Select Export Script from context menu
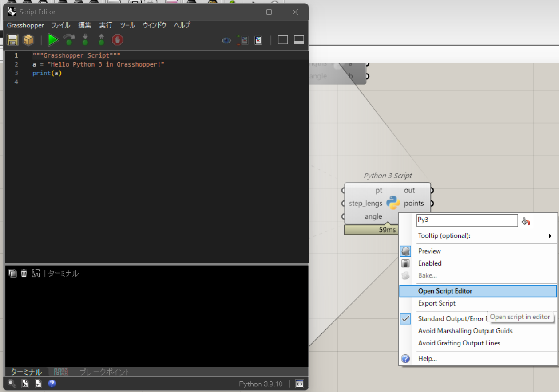 click(437, 303)
